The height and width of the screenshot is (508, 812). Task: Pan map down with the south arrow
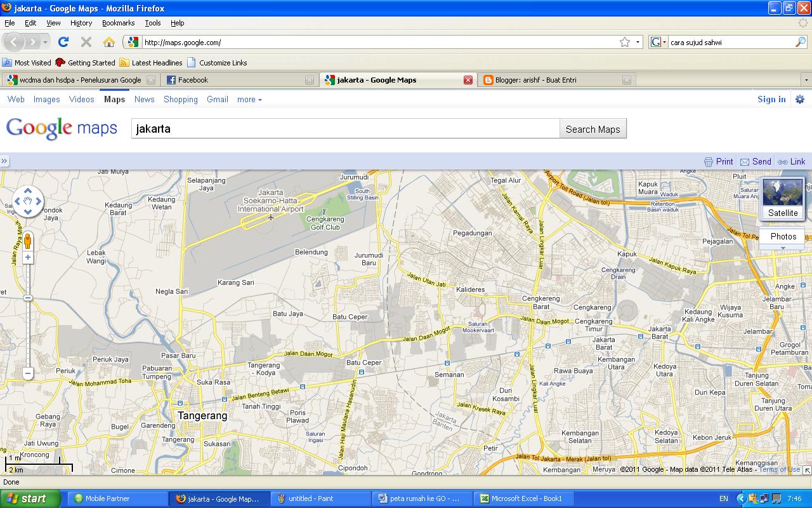coord(28,212)
